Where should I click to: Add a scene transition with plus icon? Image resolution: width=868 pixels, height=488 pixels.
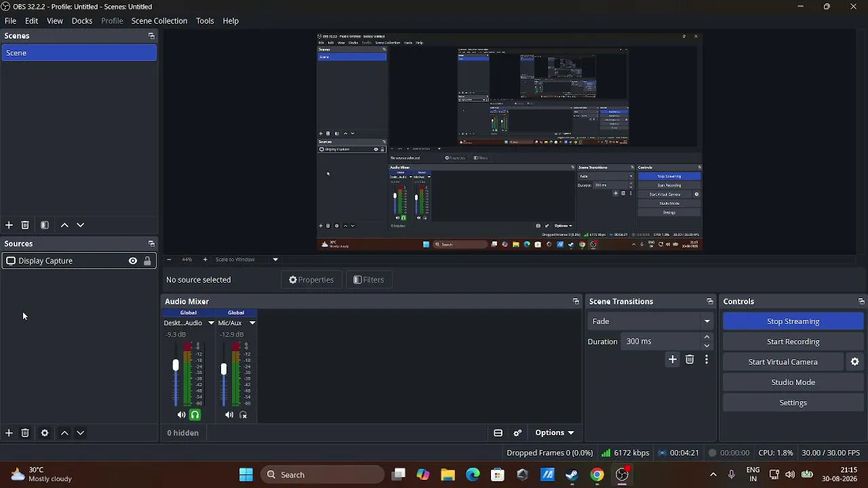tap(673, 360)
